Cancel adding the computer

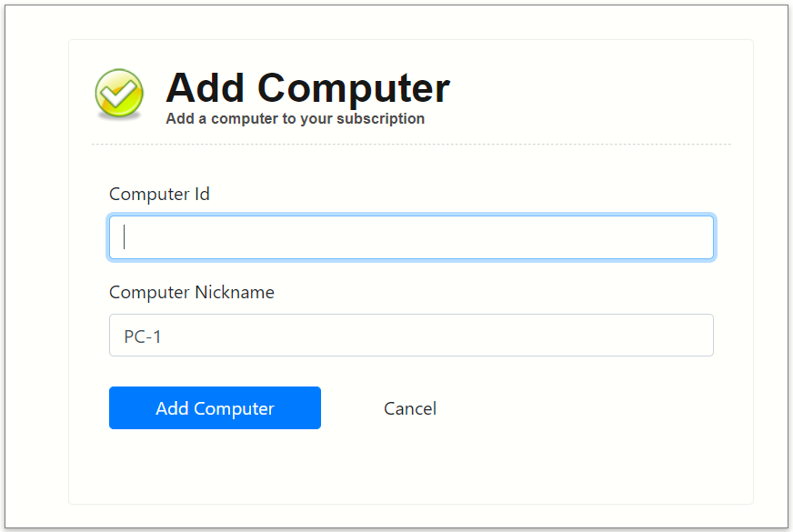[410, 408]
